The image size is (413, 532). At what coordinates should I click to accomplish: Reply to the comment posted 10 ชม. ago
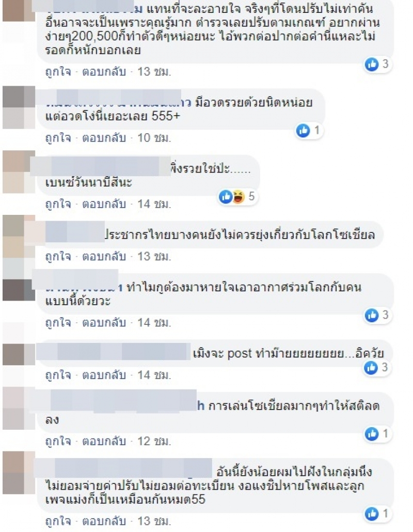point(104,138)
